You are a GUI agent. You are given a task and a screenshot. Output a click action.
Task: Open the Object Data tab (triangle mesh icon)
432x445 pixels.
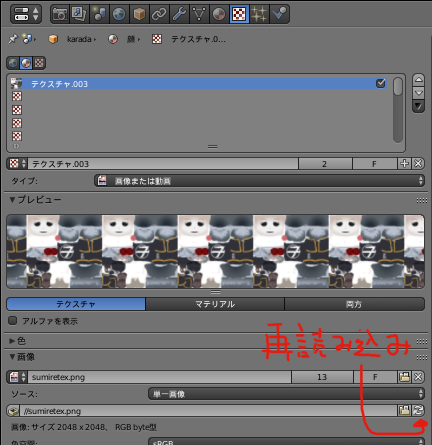tap(199, 14)
